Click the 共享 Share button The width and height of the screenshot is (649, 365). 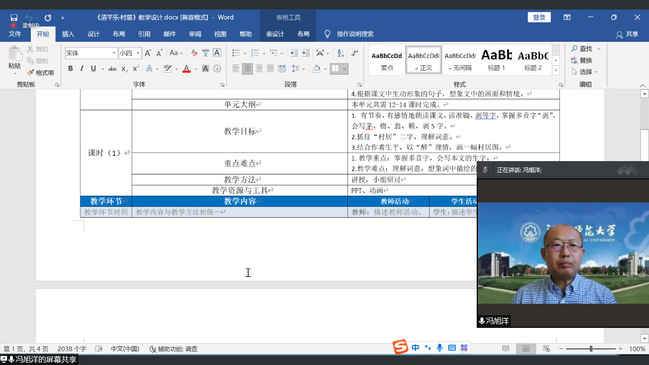tap(627, 34)
